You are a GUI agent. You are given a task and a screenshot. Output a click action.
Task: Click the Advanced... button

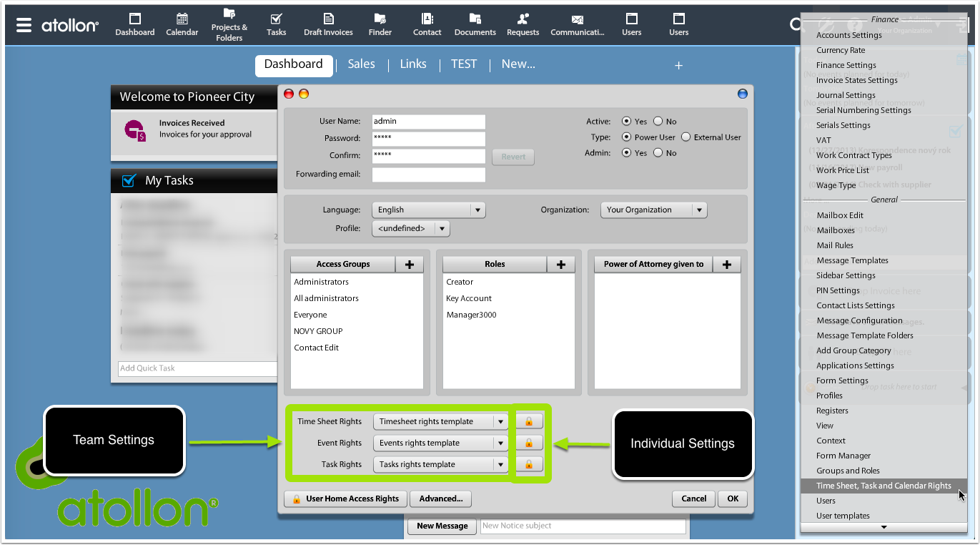[x=441, y=499]
